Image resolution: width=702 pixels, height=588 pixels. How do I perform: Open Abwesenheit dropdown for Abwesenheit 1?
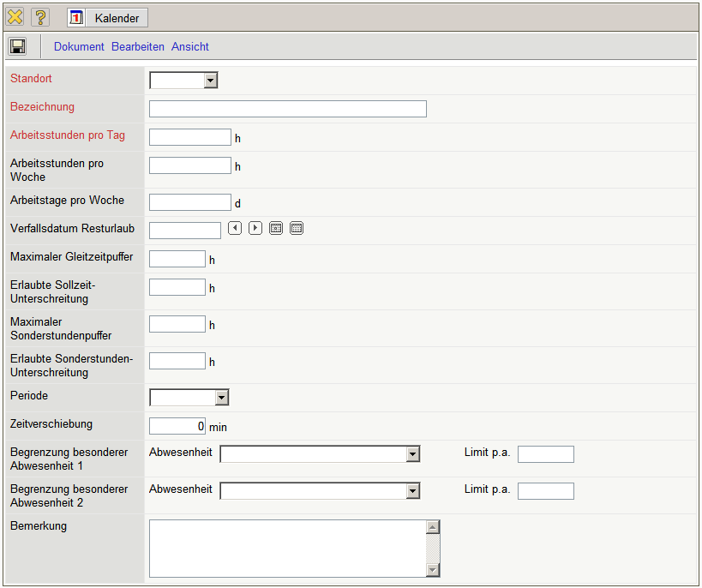[413, 454]
